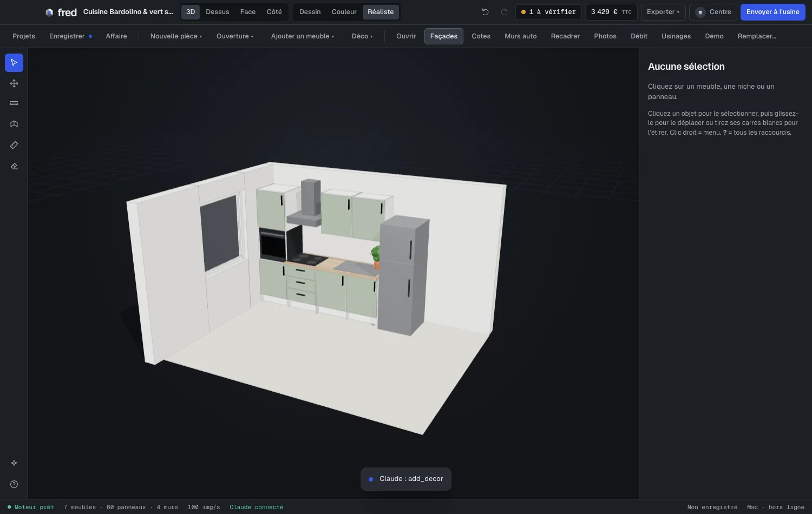Click the fred logo icon
This screenshot has width=812, height=514.
click(x=49, y=12)
